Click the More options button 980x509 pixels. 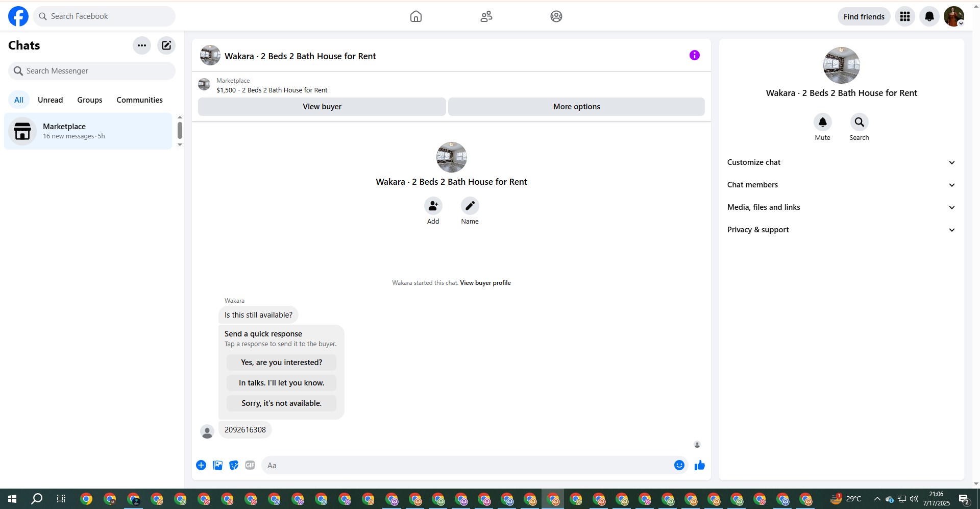[577, 107]
